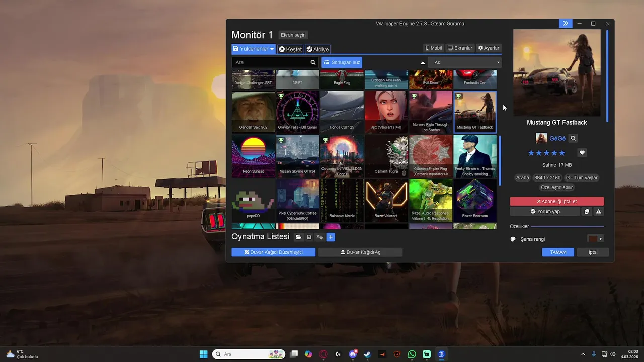Viewport: 644px width, 362px height.
Task: Focus the Windows taskbar Ara search box
Action: (x=249, y=354)
